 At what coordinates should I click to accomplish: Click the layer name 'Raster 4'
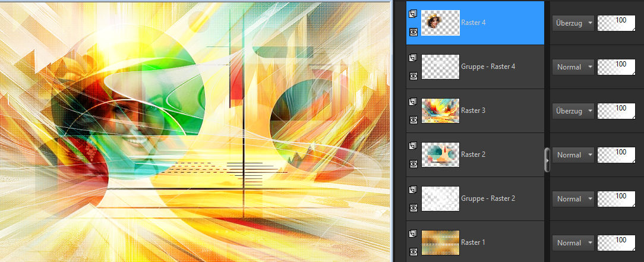(473, 23)
